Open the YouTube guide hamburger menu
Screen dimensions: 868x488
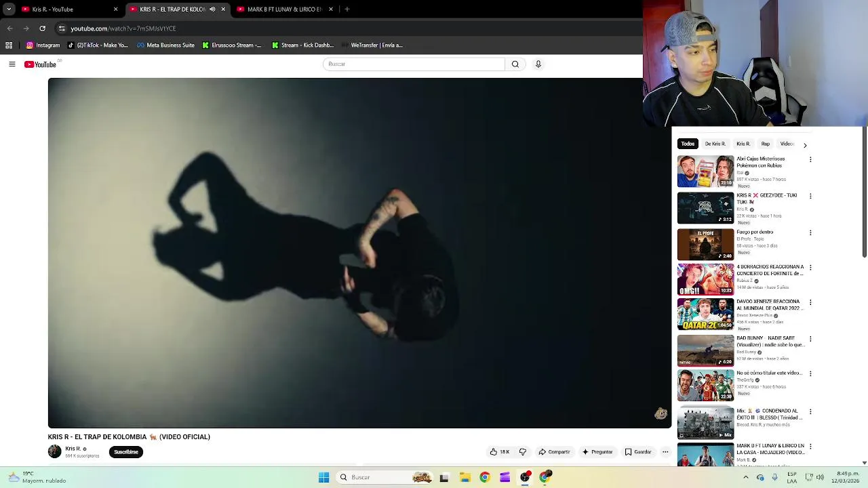(x=12, y=64)
